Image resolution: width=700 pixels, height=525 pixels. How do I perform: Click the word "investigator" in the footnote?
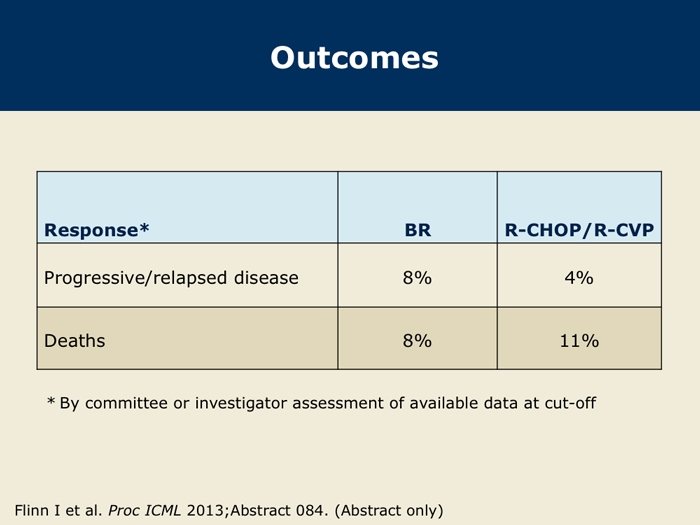click(x=224, y=403)
